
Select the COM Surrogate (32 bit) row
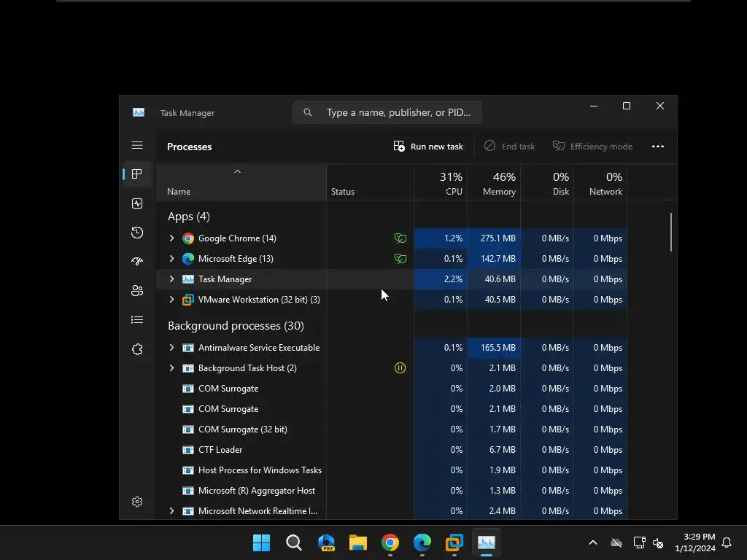coord(392,429)
